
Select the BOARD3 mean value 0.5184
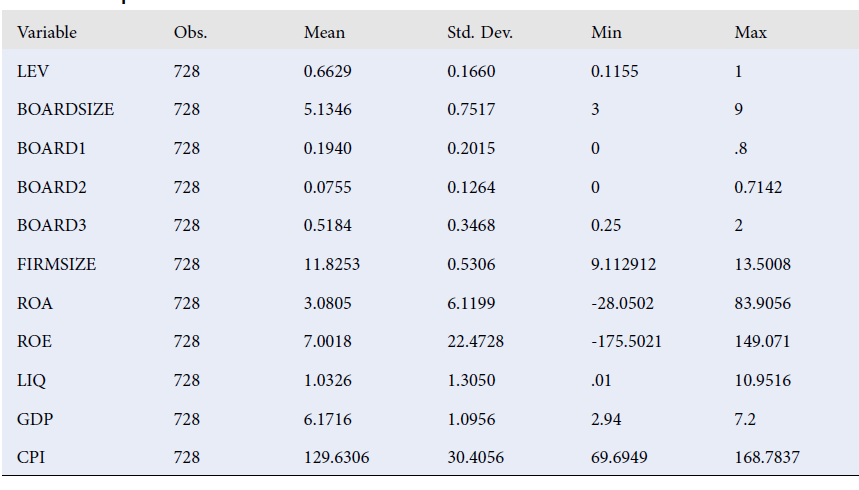coord(328,226)
